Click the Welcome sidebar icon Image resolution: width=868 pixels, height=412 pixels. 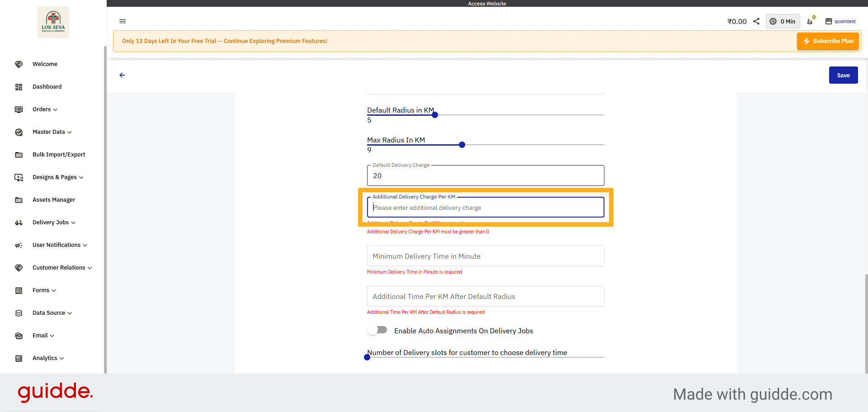tap(19, 64)
